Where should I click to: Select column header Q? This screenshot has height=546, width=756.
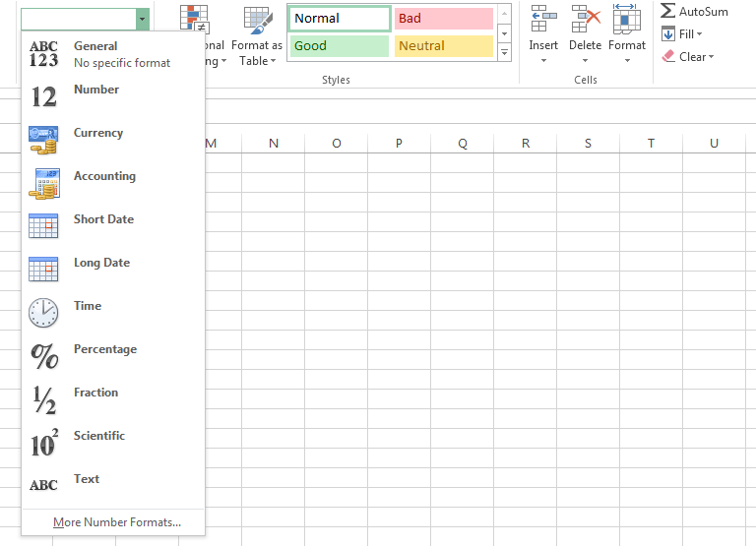coord(462,143)
